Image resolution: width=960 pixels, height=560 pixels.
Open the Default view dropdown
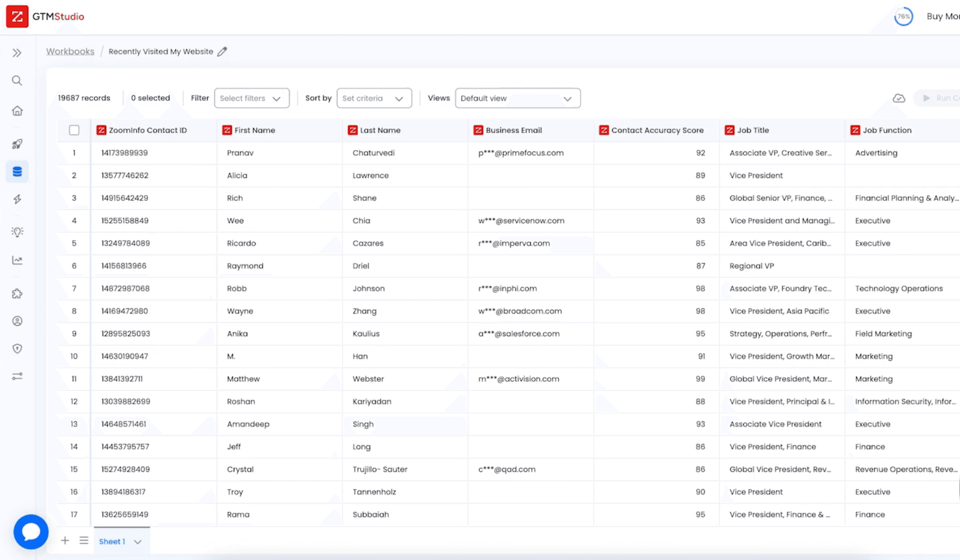(x=517, y=98)
